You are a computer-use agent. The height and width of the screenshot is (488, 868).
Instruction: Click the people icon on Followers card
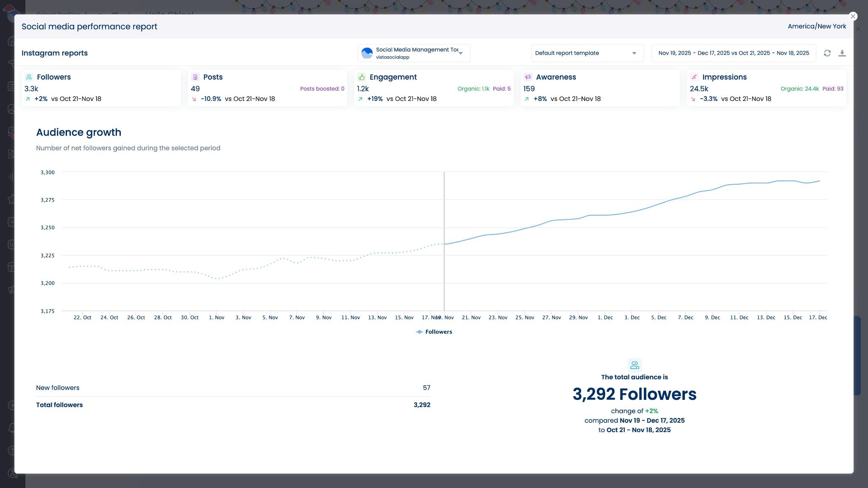tap(29, 77)
